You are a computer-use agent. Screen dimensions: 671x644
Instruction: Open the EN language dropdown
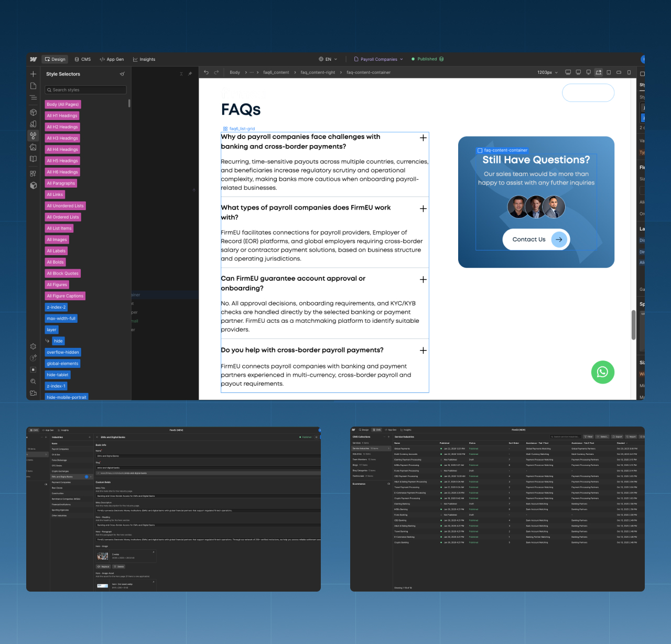tap(329, 59)
